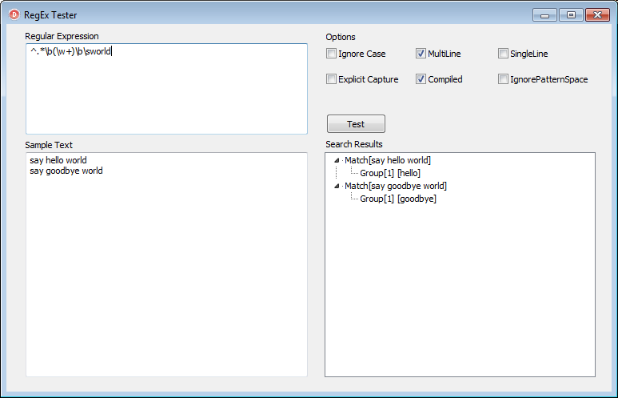The image size is (618, 398).
Task: Maximize the RegEx Tester window
Action: point(571,15)
